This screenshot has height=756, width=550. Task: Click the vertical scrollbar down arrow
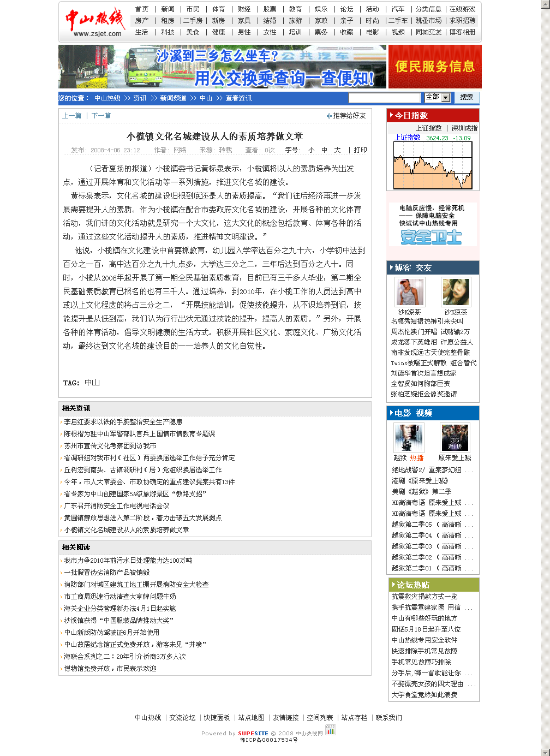tap(545, 752)
